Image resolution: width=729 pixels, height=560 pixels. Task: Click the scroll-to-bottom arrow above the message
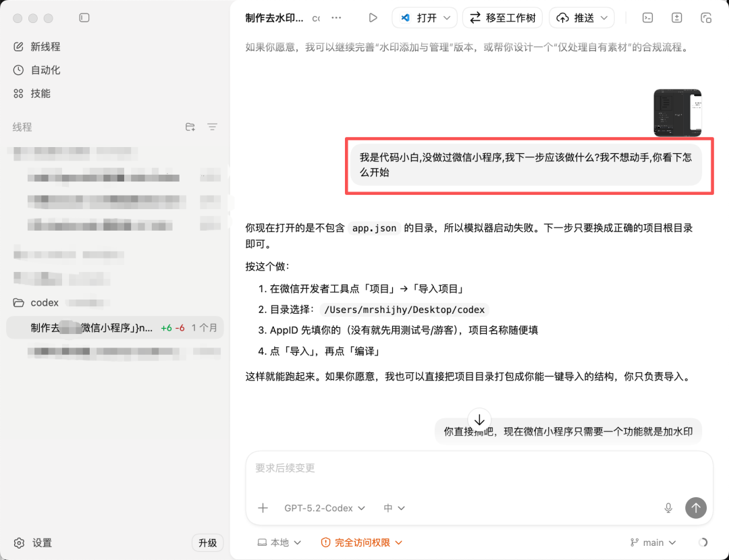(x=479, y=419)
